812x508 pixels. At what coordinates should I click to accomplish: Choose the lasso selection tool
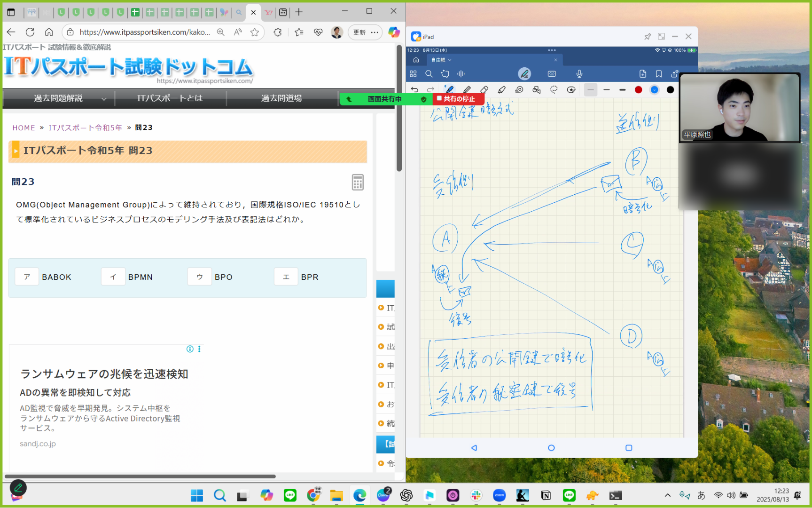[554, 89]
